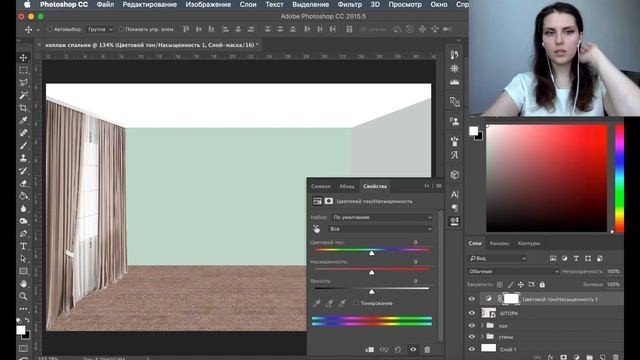This screenshot has height=360, width=640.
Task: Open the Группа auto-select dropdown
Action: point(100,29)
